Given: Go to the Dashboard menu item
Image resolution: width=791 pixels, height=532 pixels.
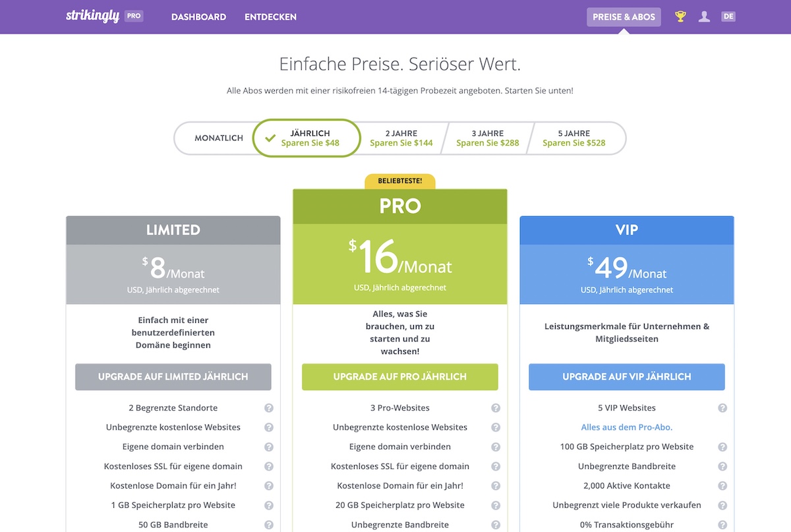Looking at the screenshot, I should tap(198, 17).
